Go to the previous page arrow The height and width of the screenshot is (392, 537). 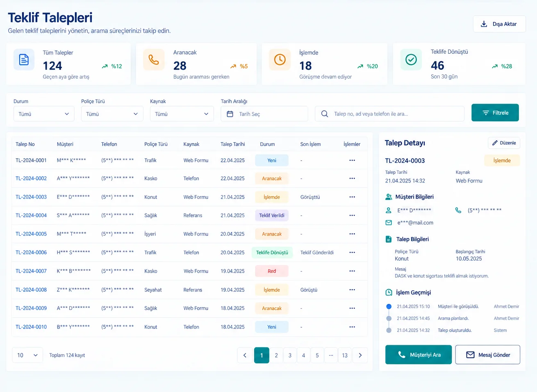245,356
